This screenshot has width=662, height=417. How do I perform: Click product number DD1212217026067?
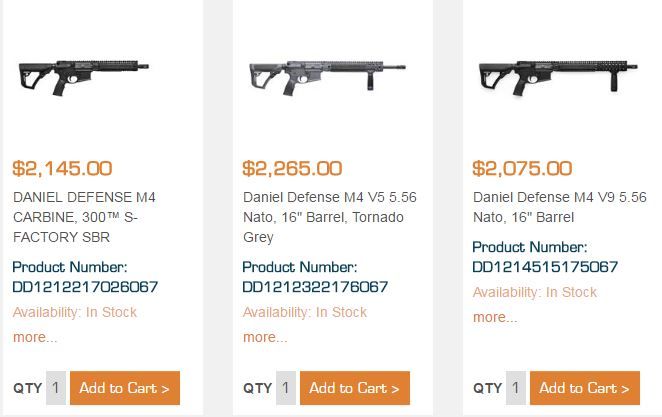pyautogui.click(x=85, y=287)
